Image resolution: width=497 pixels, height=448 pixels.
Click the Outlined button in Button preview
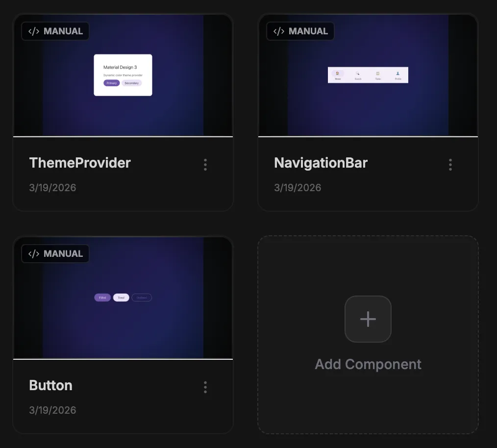(141, 297)
